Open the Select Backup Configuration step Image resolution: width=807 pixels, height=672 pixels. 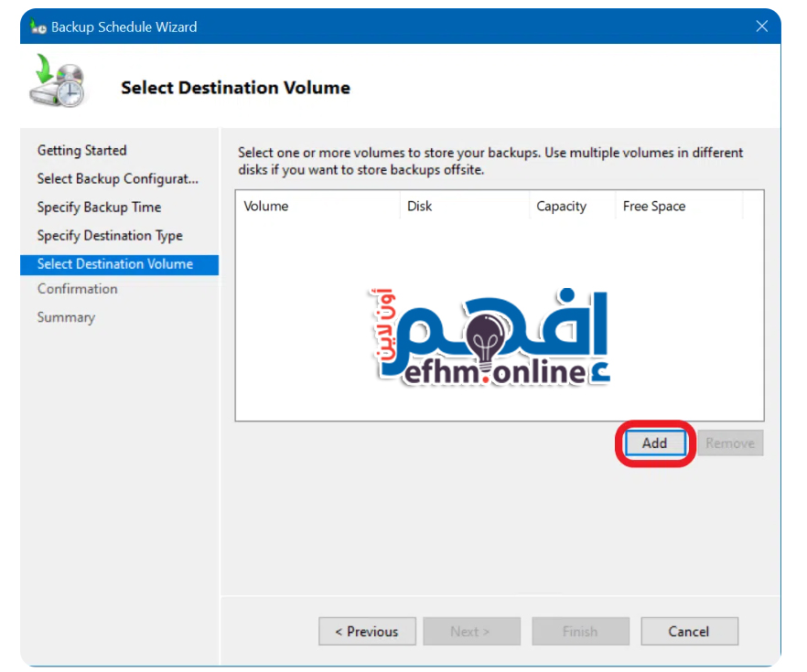pos(117,179)
